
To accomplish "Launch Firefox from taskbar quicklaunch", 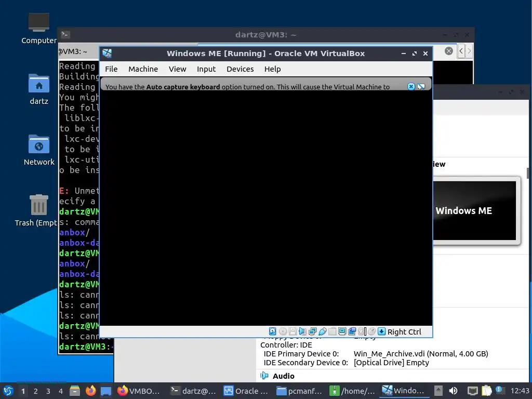I will 90,391.
